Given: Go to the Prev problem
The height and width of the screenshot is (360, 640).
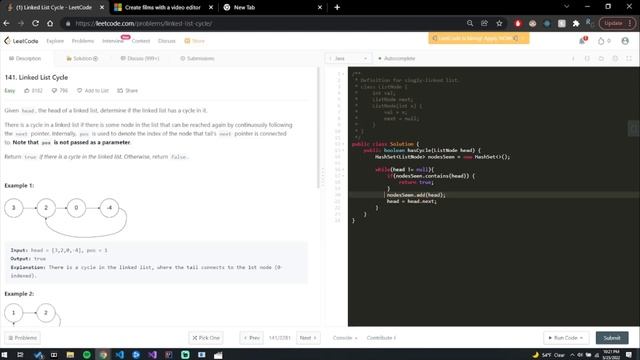Looking at the screenshot, I should click(x=251, y=338).
